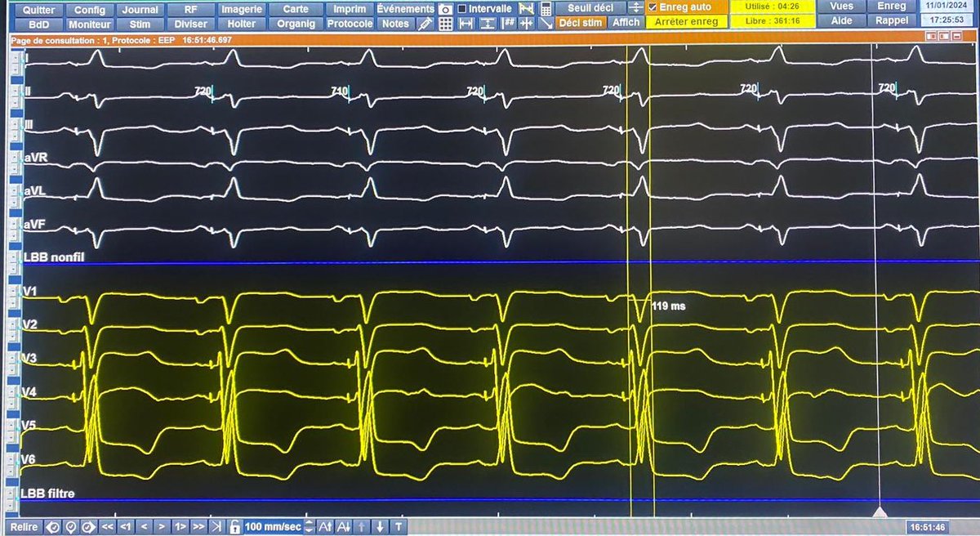Select the LBB nonfil channel label

55,257
